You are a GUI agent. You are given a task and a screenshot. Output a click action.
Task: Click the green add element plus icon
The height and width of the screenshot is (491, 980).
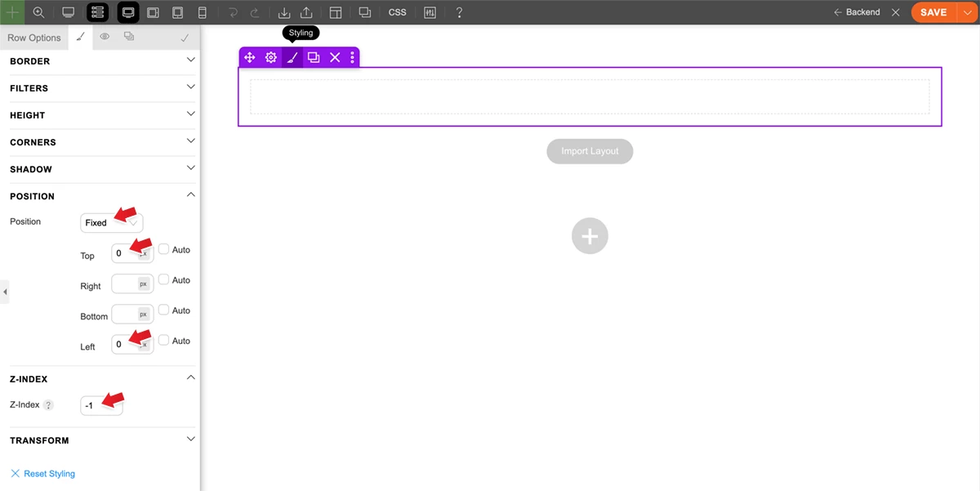[x=12, y=12]
